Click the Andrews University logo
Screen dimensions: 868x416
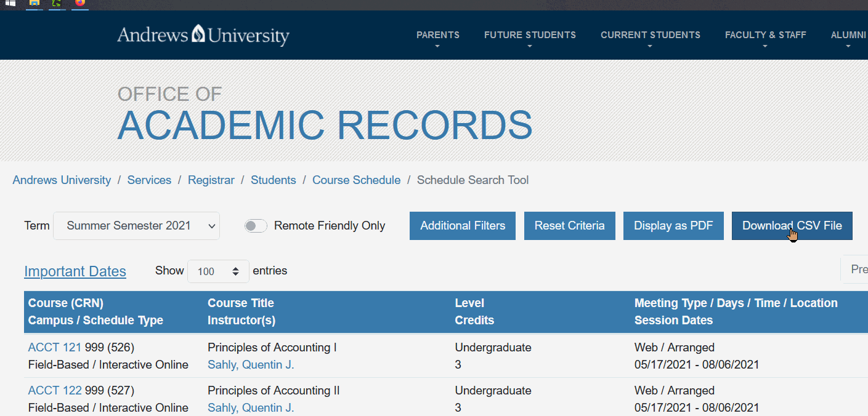point(203,35)
